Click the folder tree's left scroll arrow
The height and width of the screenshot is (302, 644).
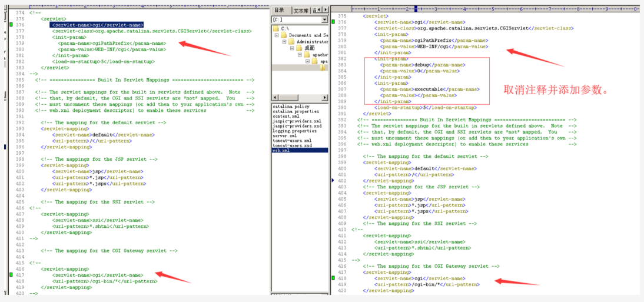click(x=275, y=97)
